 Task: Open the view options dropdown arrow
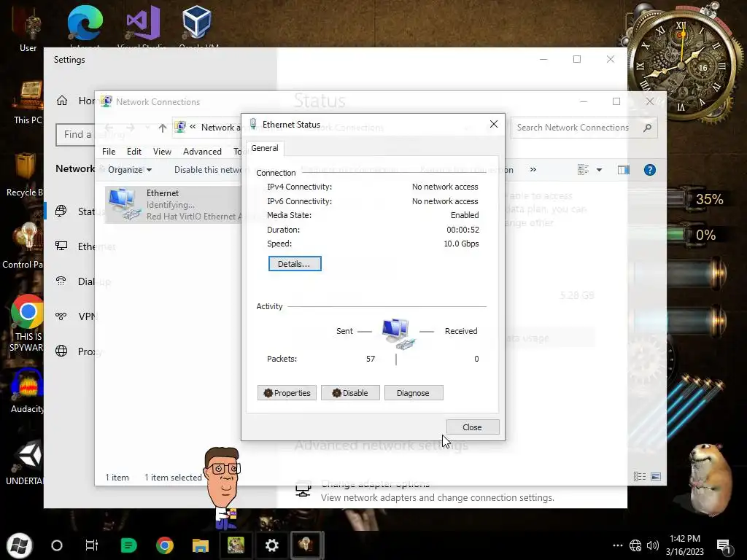tap(600, 170)
